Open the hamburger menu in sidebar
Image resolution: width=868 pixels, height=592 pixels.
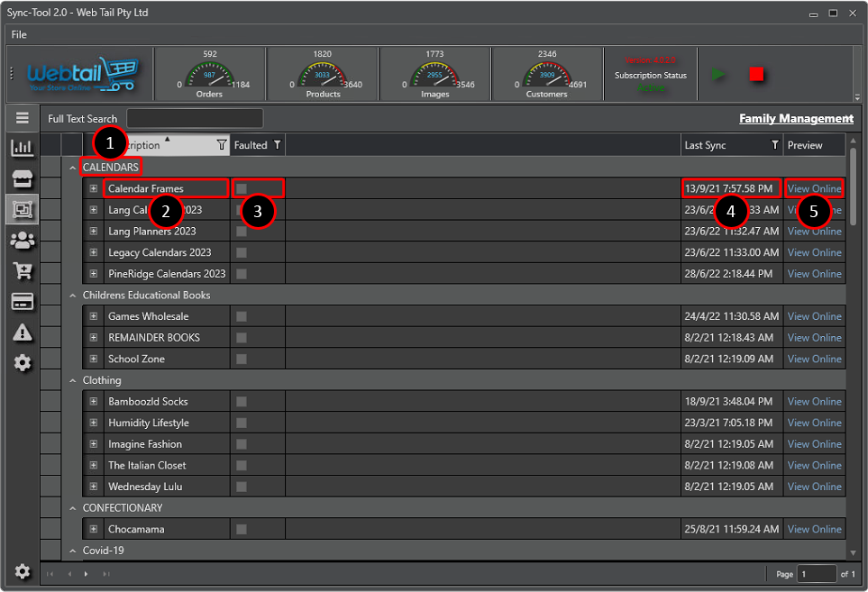pyautogui.click(x=23, y=118)
